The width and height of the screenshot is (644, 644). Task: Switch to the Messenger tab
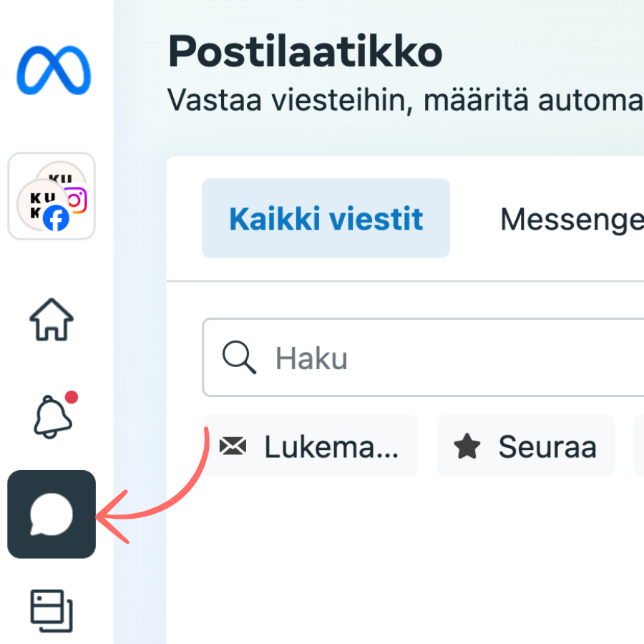tap(572, 219)
